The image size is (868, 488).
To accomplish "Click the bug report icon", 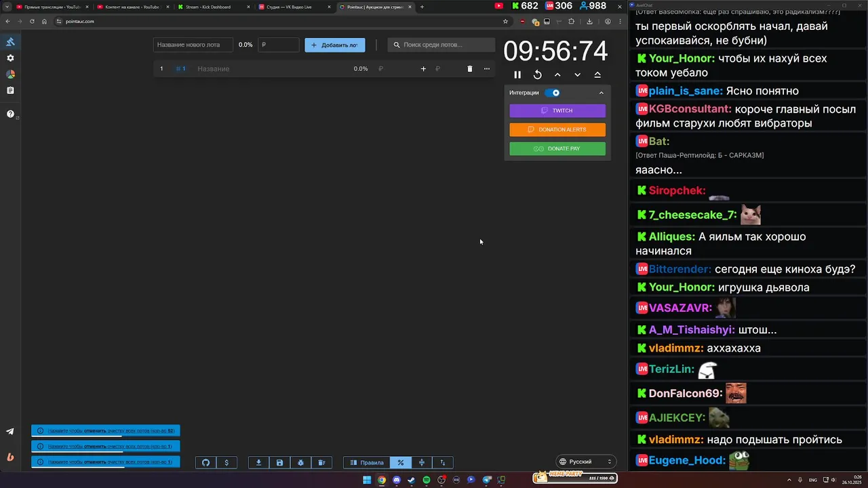I will click(x=300, y=462).
